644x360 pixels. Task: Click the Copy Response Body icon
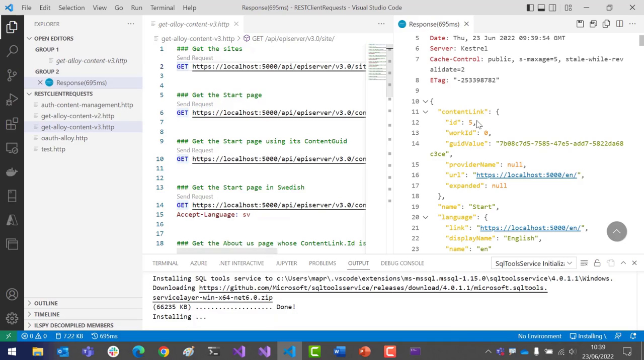point(606,24)
